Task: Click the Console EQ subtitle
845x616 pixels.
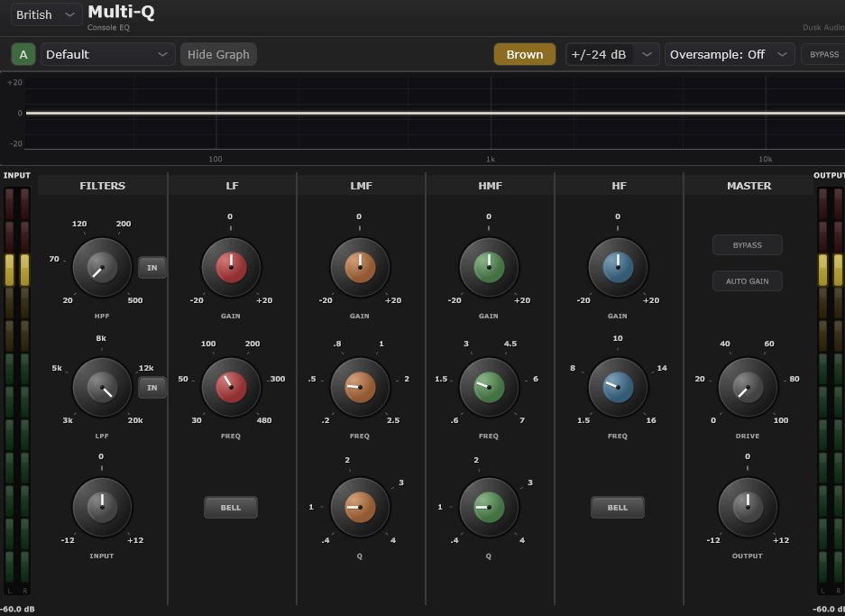Action: pos(108,27)
